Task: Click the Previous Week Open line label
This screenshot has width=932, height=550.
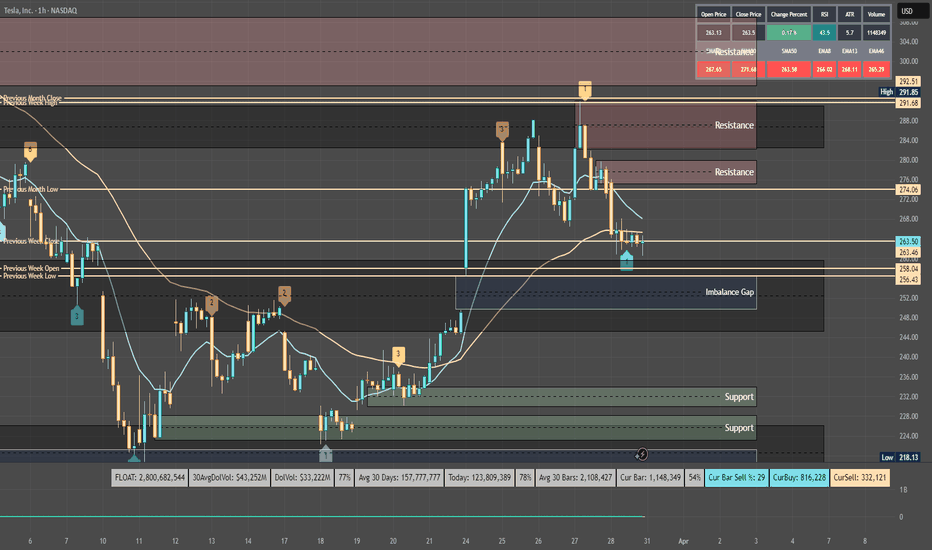Action: click(32, 268)
